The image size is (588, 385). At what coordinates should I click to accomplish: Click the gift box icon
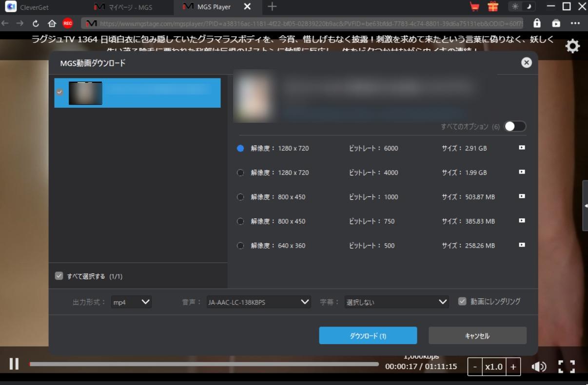493,7
